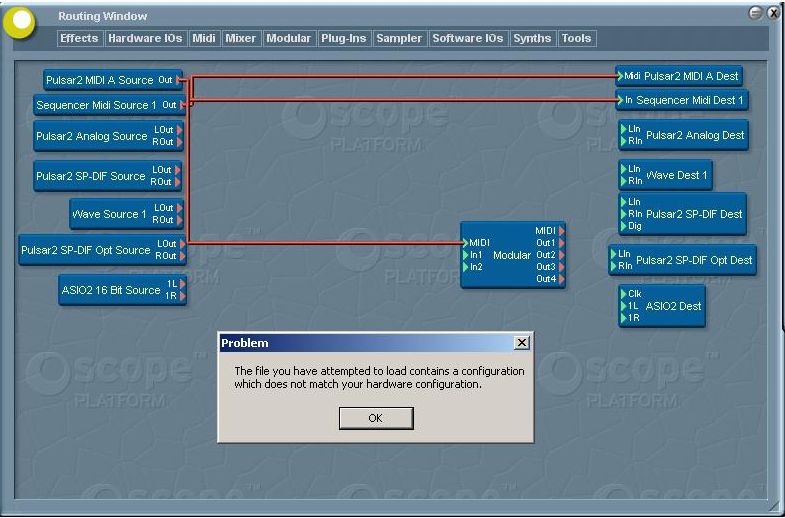Click LIn port of Wave Dest 1

623,169
